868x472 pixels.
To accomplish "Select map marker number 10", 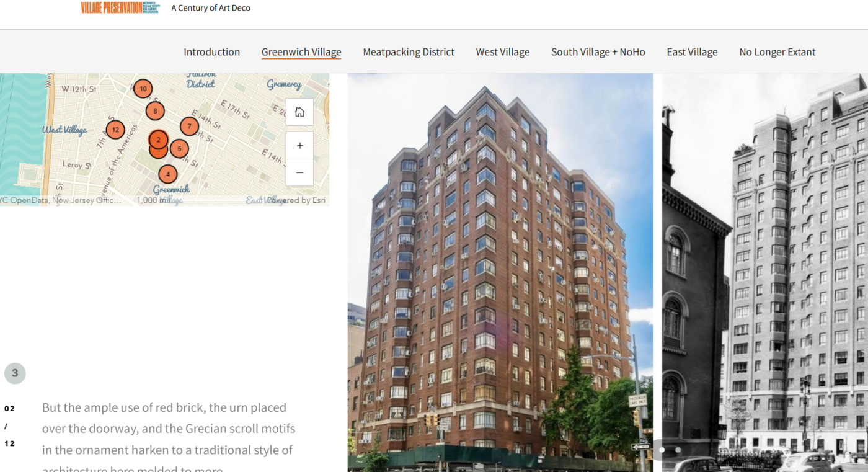I will (x=143, y=89).
